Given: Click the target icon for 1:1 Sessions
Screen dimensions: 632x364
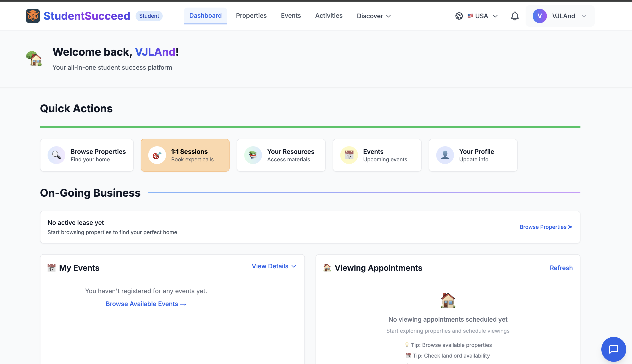Looking at the screenshot, I should 157,155.
